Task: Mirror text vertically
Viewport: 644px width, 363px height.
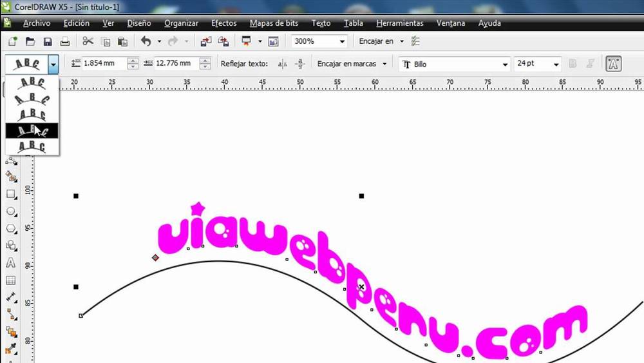Action: click(x=300, y=64)
